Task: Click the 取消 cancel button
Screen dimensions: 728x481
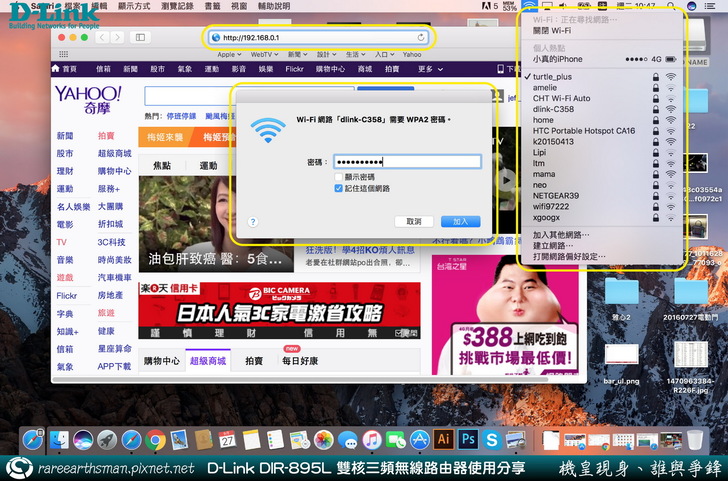Action: tap(413, 221)
